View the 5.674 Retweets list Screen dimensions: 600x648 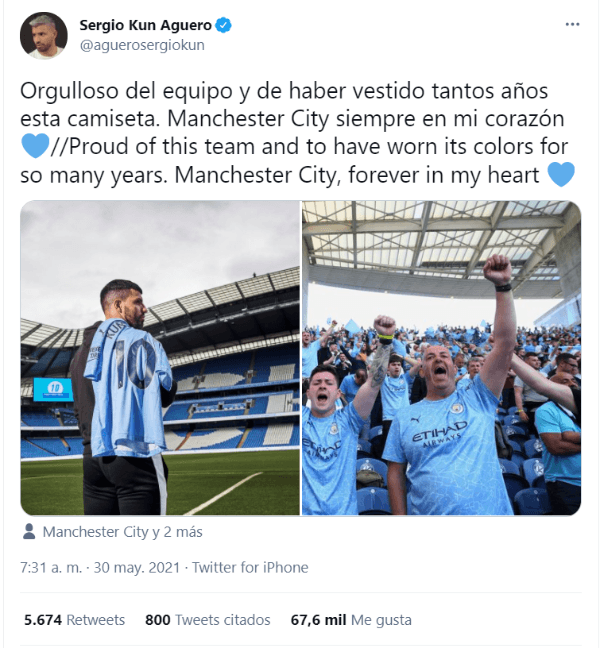[x=74, y=620]
